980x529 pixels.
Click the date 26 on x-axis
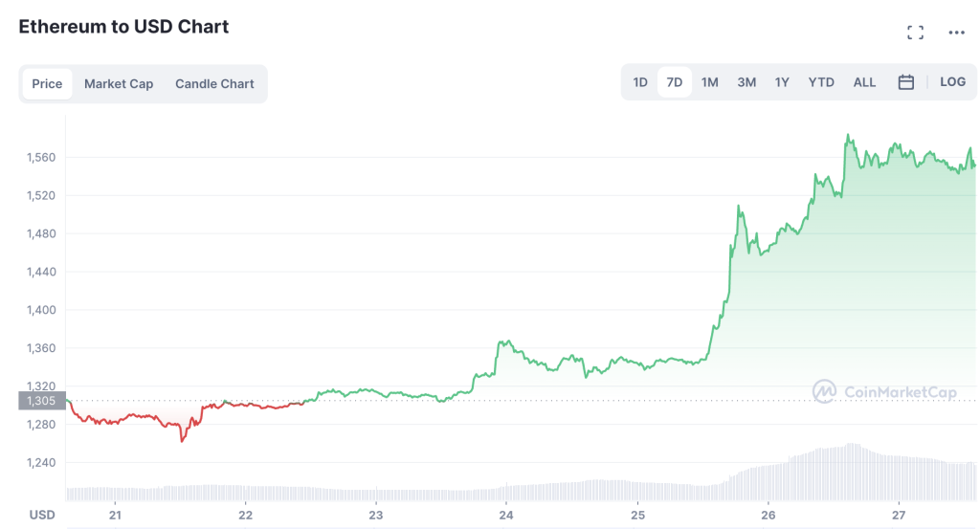pyautogui.click(x=768, y=516)
